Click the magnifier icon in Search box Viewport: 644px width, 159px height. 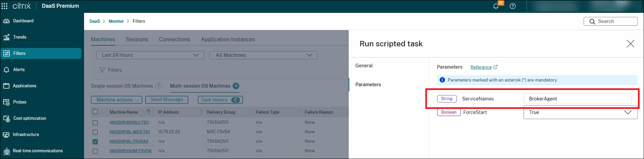(592, 21)
